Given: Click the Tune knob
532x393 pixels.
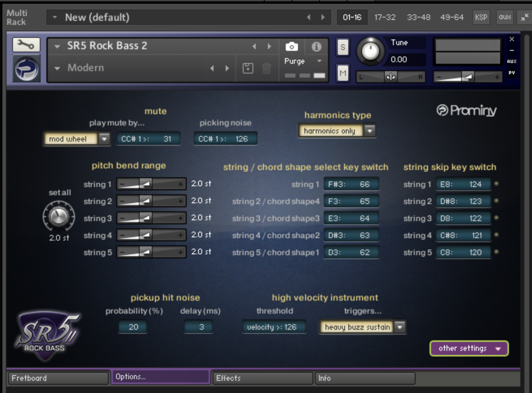Looking at the screenshot, I should pyautogui.click(x=371, y=51).
